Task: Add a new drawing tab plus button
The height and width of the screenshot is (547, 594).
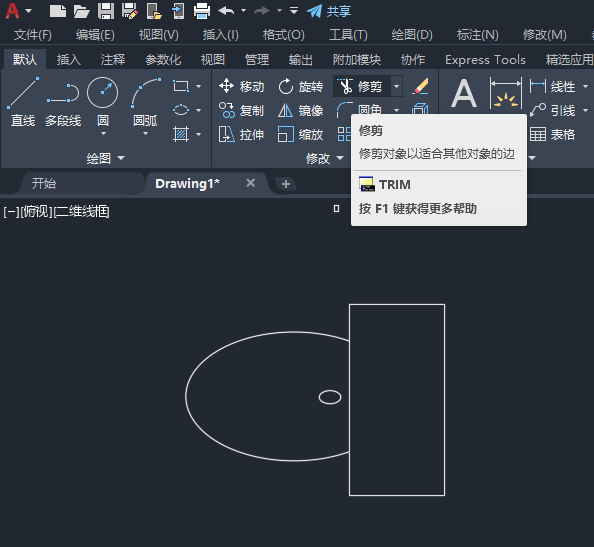Action: coord(286,184)
